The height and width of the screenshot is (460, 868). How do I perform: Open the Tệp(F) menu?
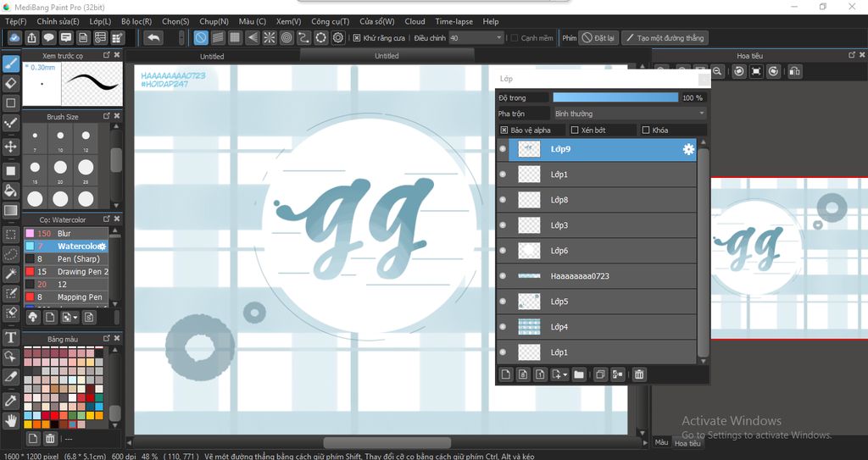pyautogui.click(x=15, y=21)
